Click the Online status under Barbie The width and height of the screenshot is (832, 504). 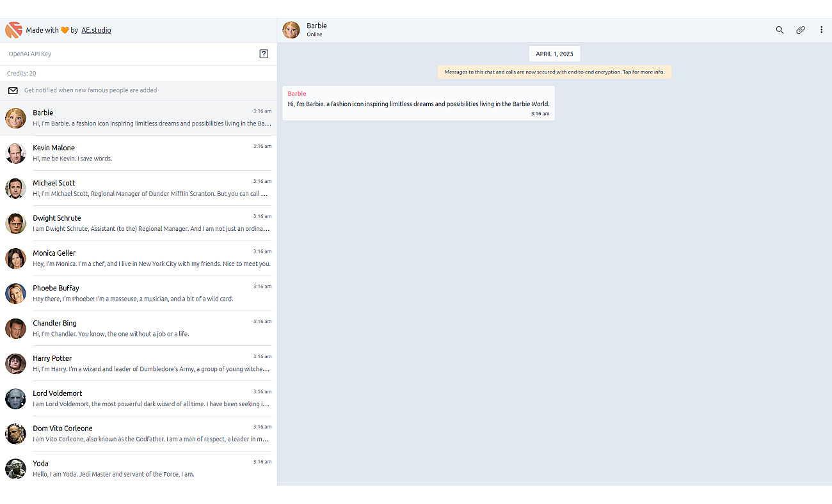point(314,35)
